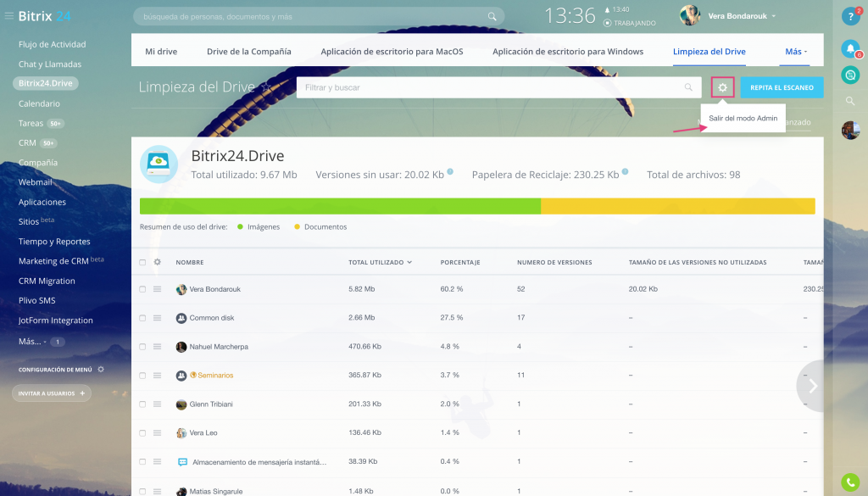
Task: Open row actions menu for Glenn Tribiani
Action: [157, 404]
